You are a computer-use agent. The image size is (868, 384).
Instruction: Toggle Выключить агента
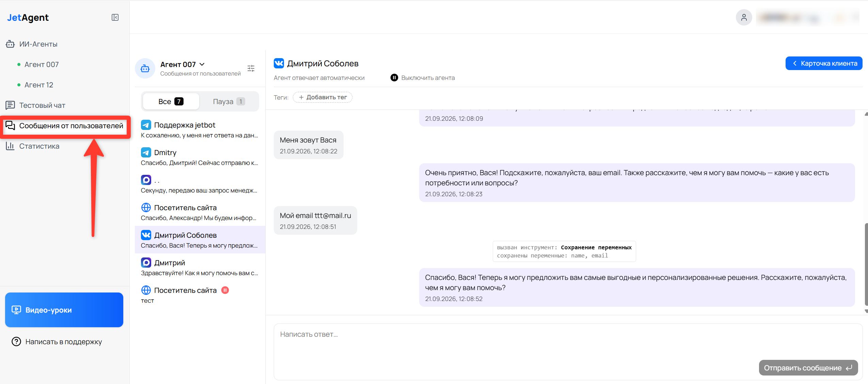pos(423,78)
